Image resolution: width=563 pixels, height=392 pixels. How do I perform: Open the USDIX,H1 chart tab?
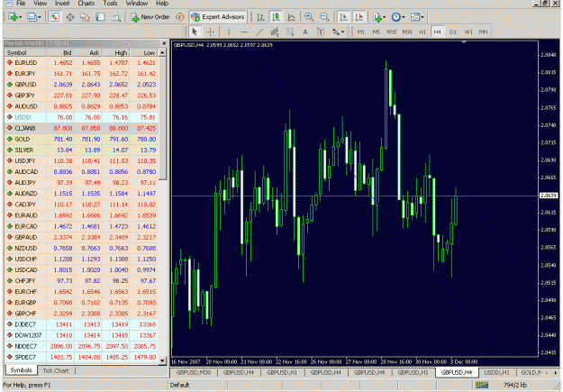click(497, 372)
